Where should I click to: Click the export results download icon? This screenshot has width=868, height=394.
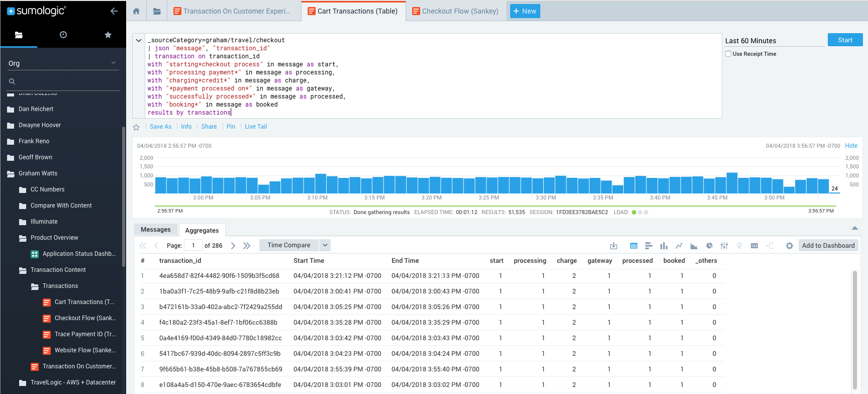click(614, 246)
